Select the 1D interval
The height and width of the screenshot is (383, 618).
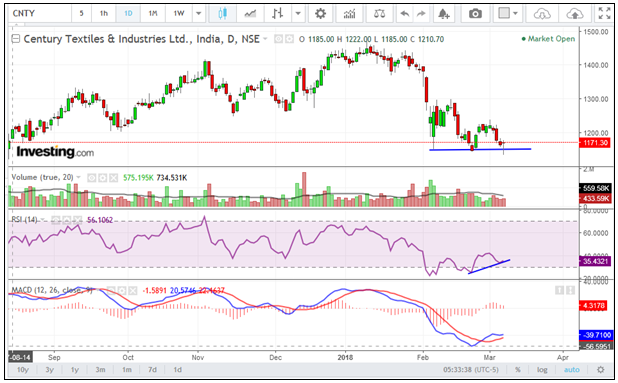pyautogui.click(x=128, y=13)
